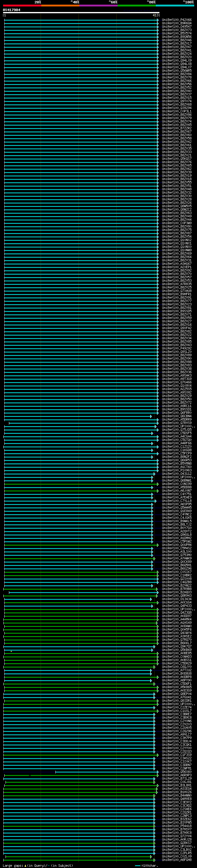The image size is (197, 868).
Task: Click the query end position 413
Action: [155, 15]
